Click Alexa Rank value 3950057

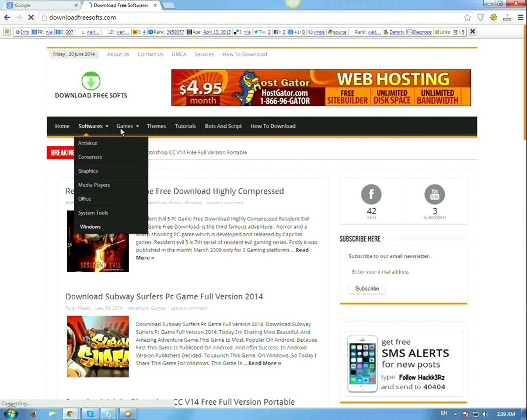coord(176,32)
